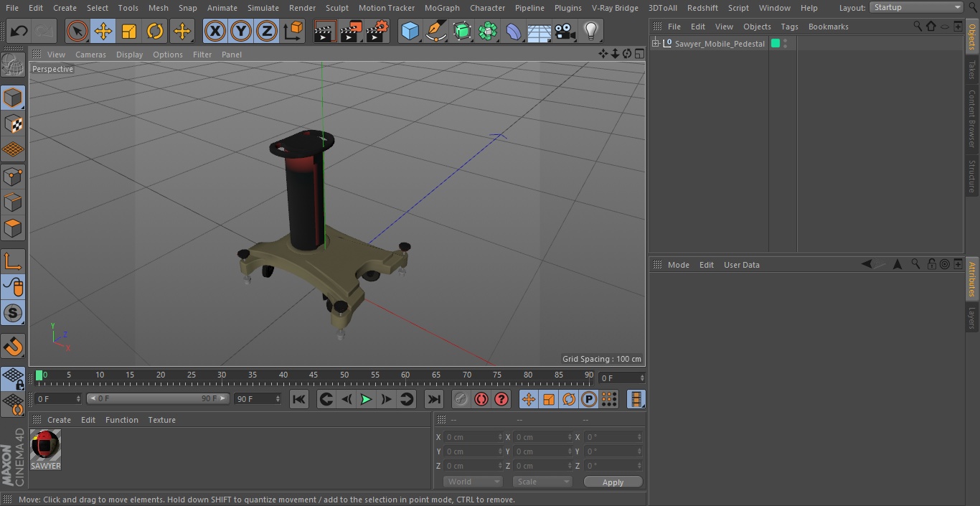Switch to Texture mode

click(x=13, y=123)
